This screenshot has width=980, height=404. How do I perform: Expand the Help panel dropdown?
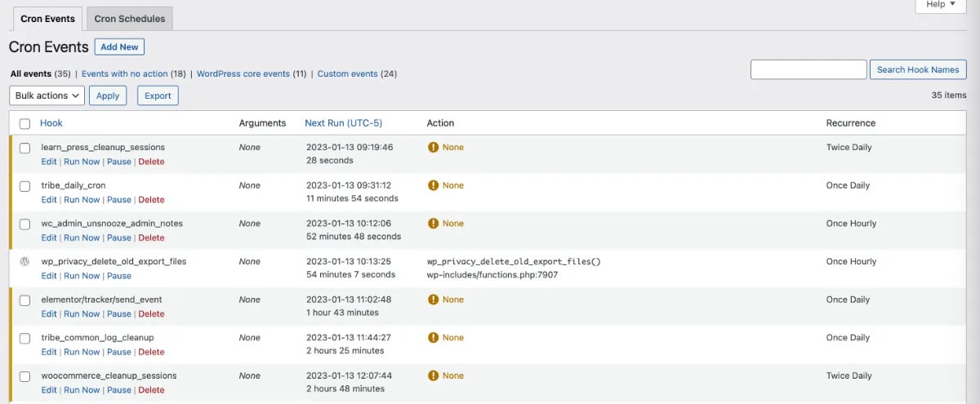pyautogui.click(x=941, y=5)
